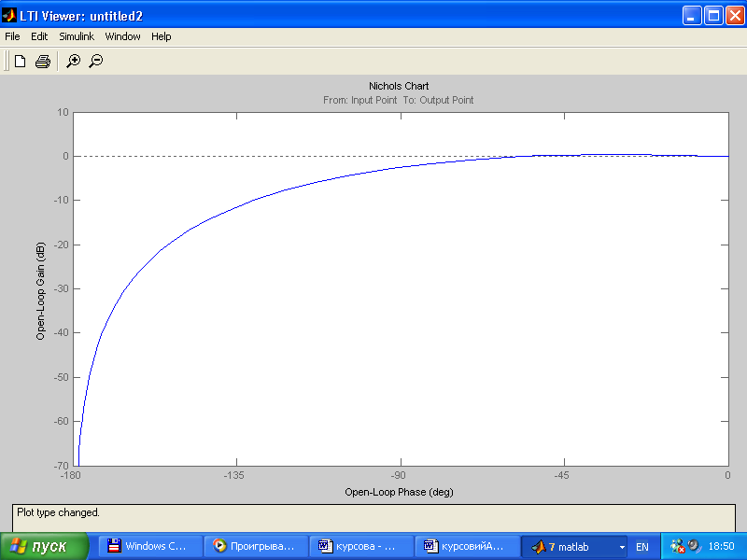Click the -20 gain axis tick label
Viewport: 747px width, 560px height.
61,245
